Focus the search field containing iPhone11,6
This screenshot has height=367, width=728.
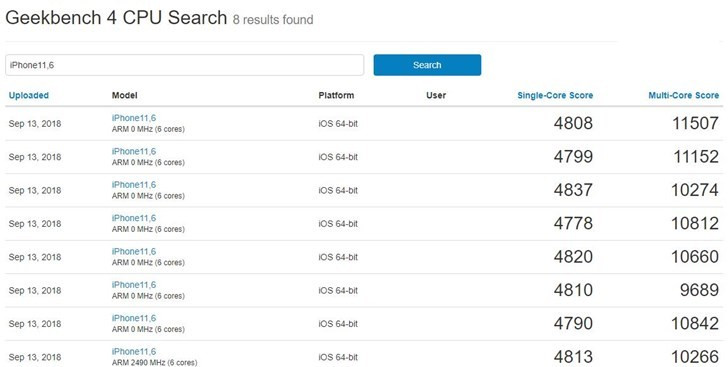click(184, 65)
